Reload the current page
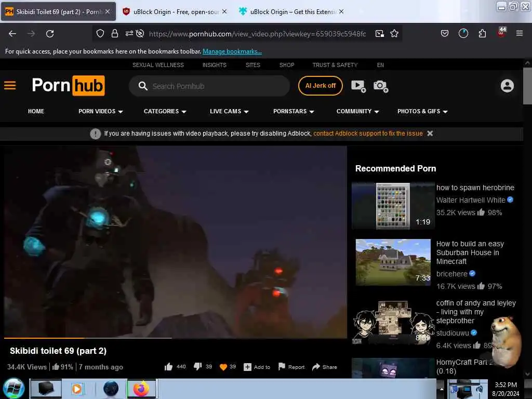 [x=50, y=34]
